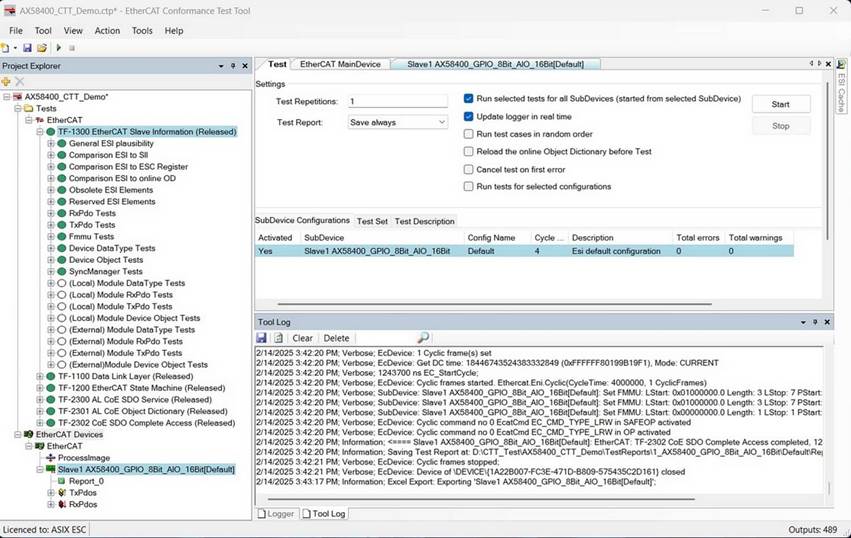Viewport: 851px width, 538px height.
Task: Enable Cancel test on first error
Action: pos(468,169)
